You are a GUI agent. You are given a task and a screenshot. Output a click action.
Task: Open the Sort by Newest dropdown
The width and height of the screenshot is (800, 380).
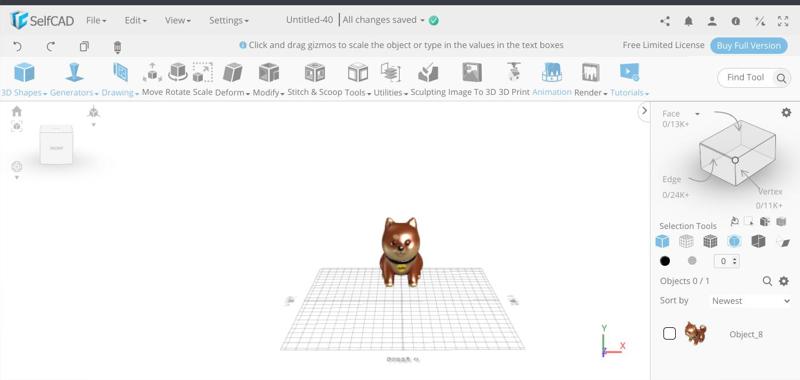(751, 301)
